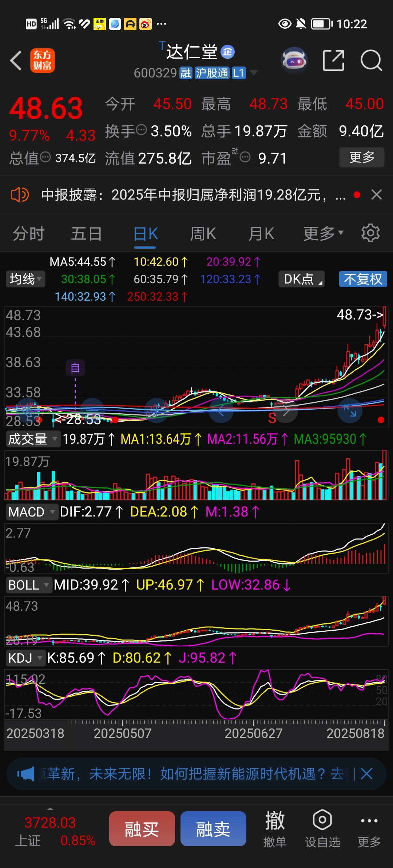Open the KDJ indicator dropdown

coord(25,658)
